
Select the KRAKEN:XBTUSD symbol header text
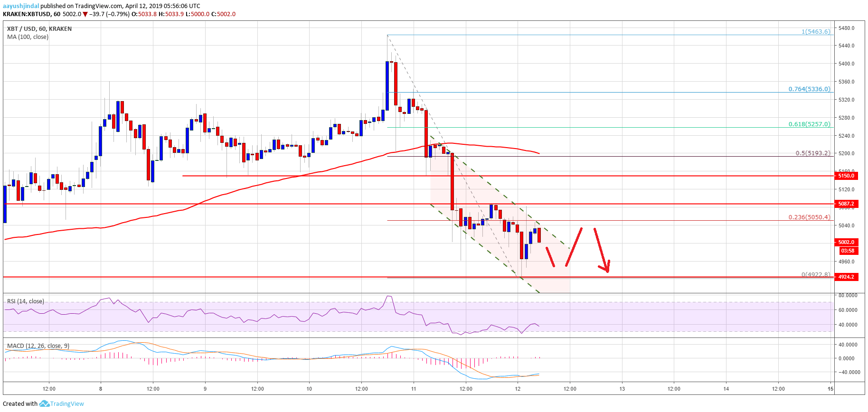27,14
